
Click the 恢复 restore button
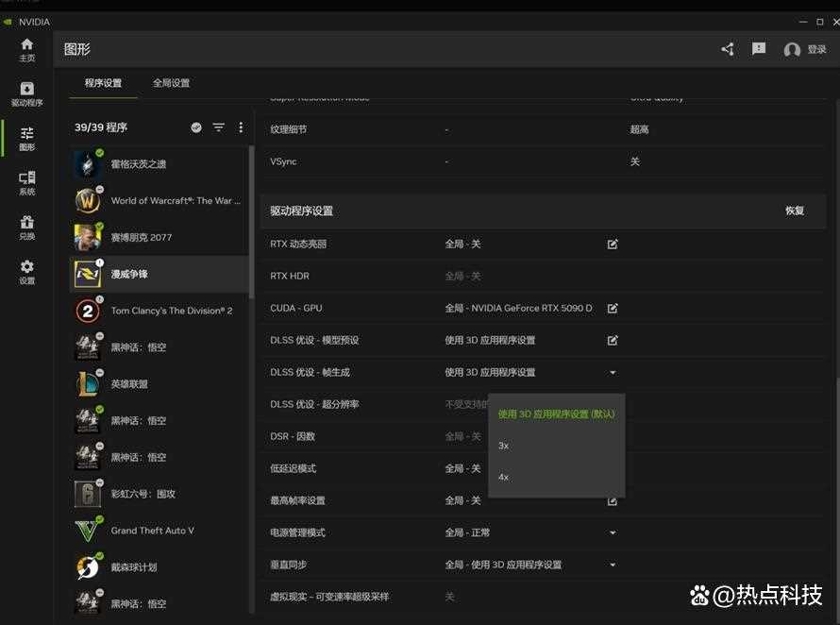[795, 211]
